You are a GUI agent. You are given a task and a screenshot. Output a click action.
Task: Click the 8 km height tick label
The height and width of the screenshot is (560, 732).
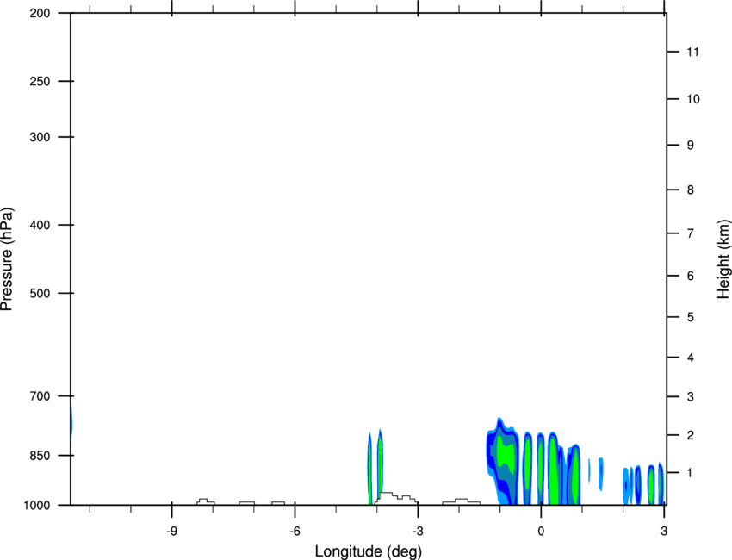[x=690, y=190]
